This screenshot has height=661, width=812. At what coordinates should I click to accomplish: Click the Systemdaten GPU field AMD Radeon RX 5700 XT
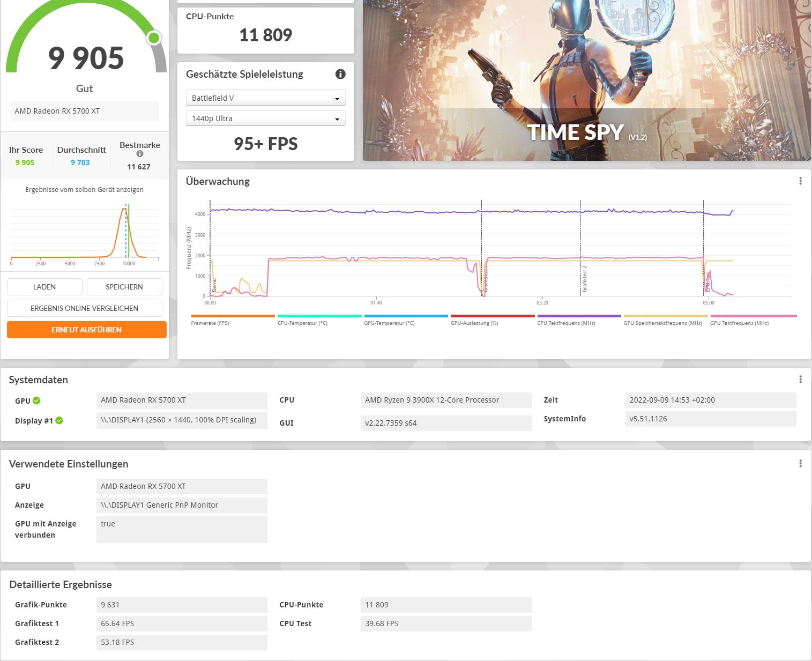tap(182, 400)
